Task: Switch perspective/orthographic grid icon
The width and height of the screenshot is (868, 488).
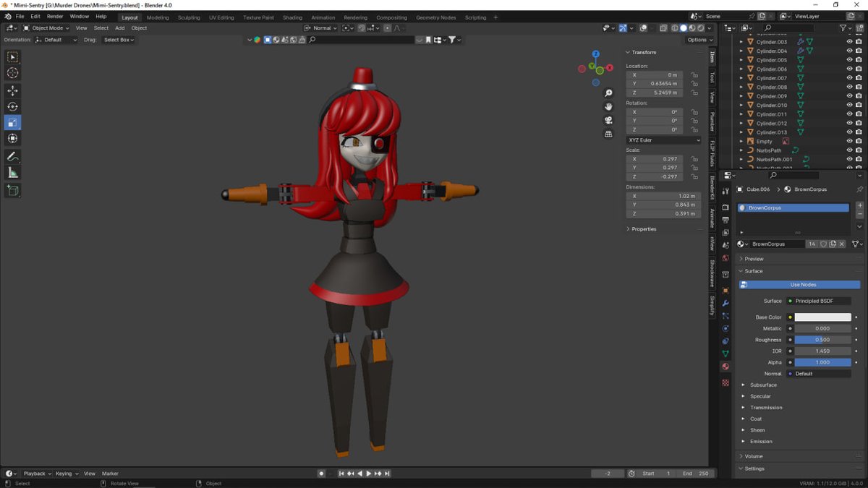Action: pos(608,133)
